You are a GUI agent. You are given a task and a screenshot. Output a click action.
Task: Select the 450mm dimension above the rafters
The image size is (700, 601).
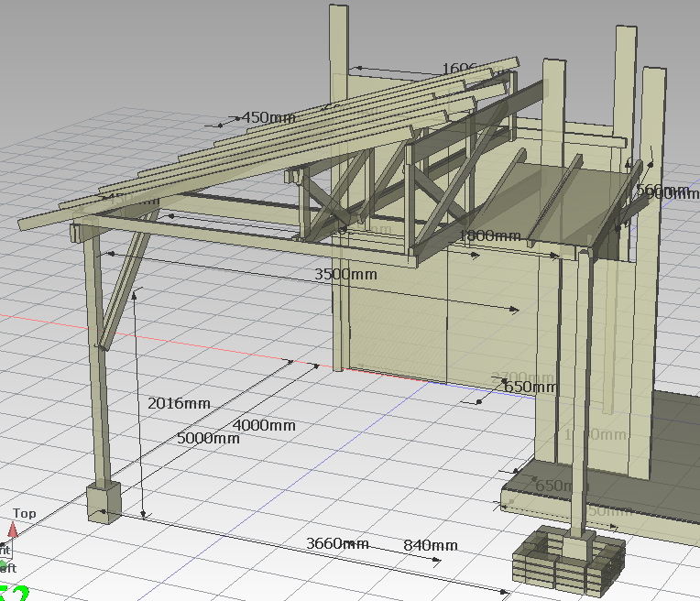(x=268, y=118)
